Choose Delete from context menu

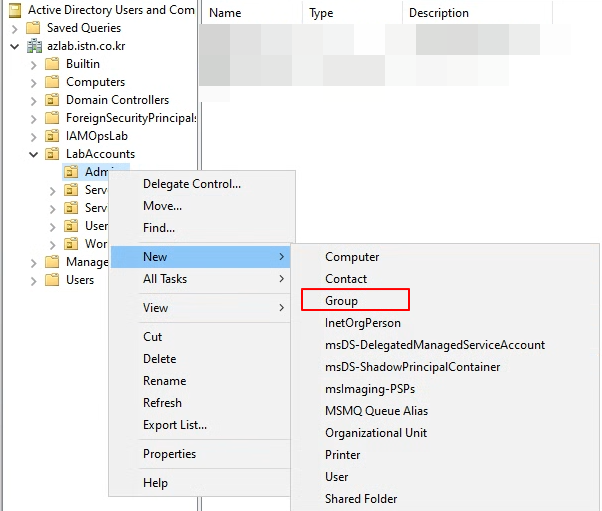pos(200,359)
